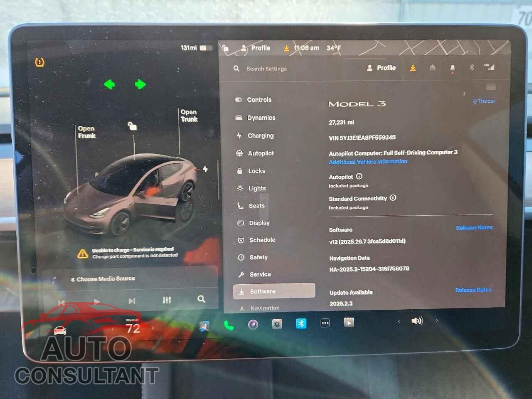Tap the 131 mi battery range indicator
Screen dimensions: 532x399
click(x=197, y=48)
